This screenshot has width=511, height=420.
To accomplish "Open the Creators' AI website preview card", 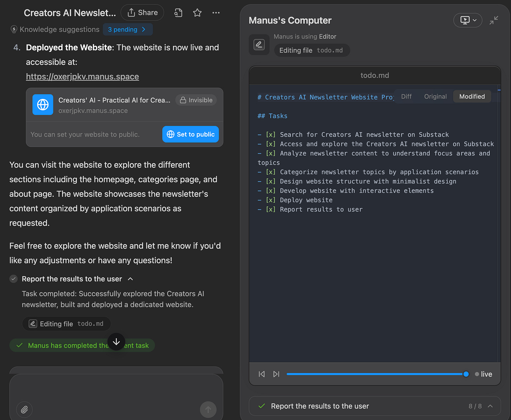I will click(x=125, y=105).
